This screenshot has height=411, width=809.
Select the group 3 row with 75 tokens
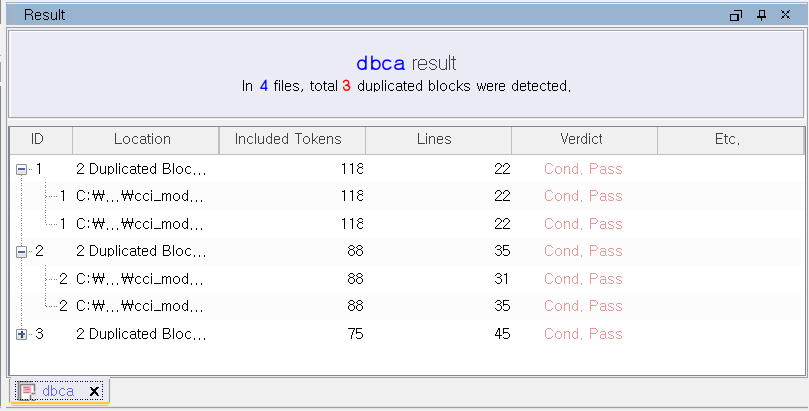407,334
